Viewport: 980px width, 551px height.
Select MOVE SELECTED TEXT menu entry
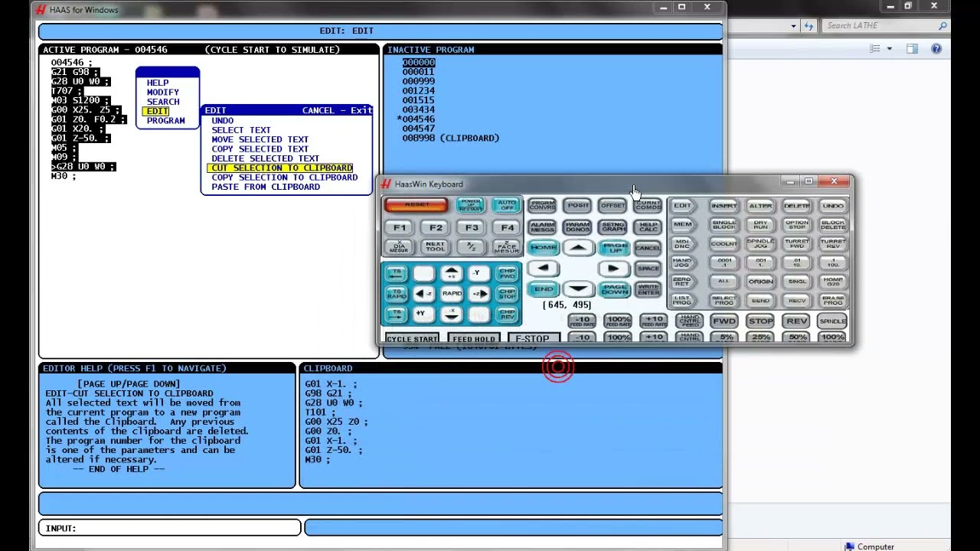(260, 139)
